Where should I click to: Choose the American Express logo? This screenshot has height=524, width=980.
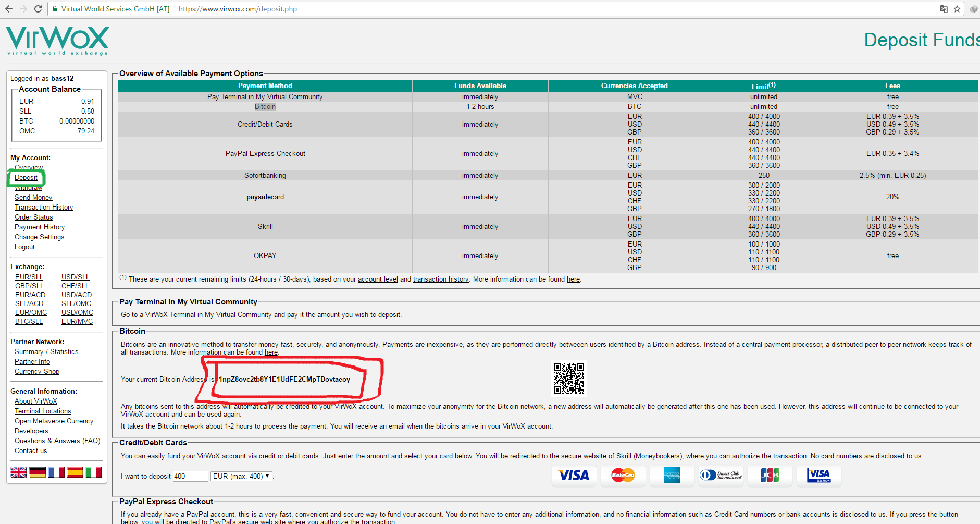pyautogui.click(x=672, y=475)
